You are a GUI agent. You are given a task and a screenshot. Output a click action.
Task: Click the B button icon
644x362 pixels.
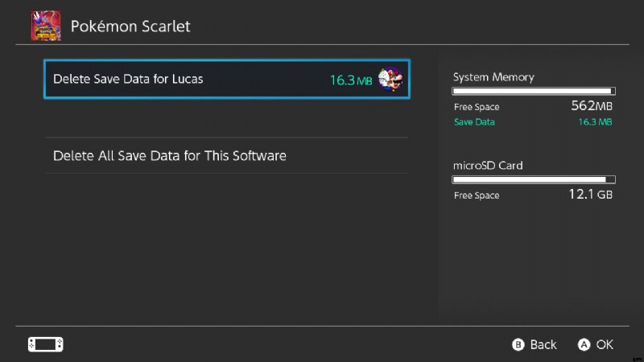[518, 344]
